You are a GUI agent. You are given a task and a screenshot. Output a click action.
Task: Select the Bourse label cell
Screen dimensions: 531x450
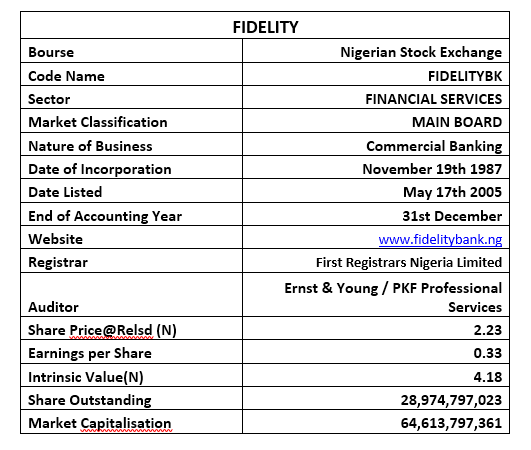(132, 51)
